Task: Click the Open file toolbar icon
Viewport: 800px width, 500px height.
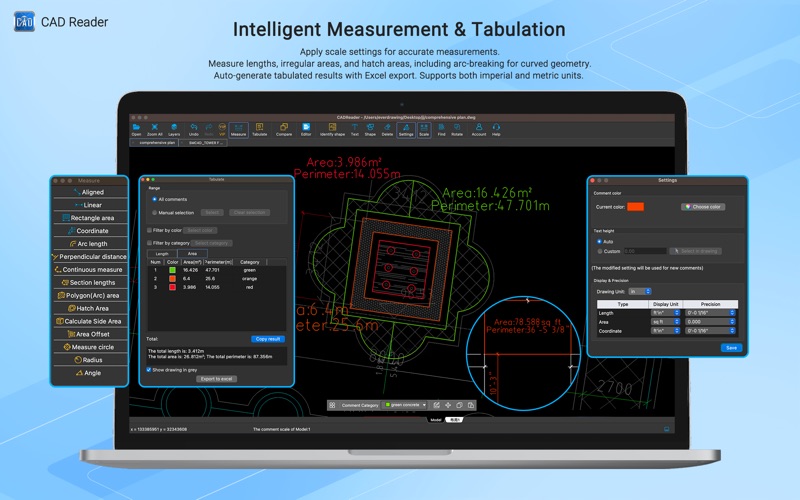Action: (x=136, y=129)
